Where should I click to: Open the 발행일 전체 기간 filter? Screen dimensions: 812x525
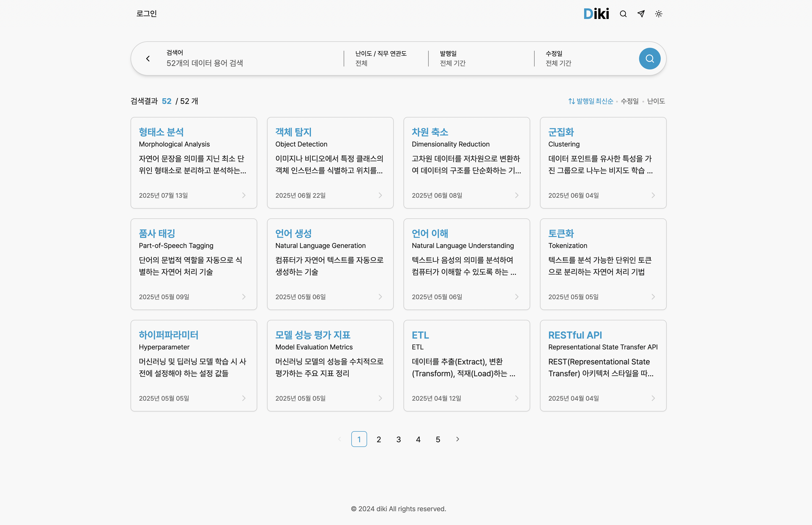[x=452, y=58]
